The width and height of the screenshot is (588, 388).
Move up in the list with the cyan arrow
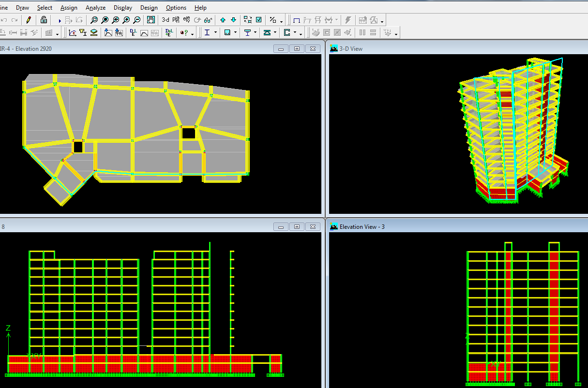pos(223,20)
